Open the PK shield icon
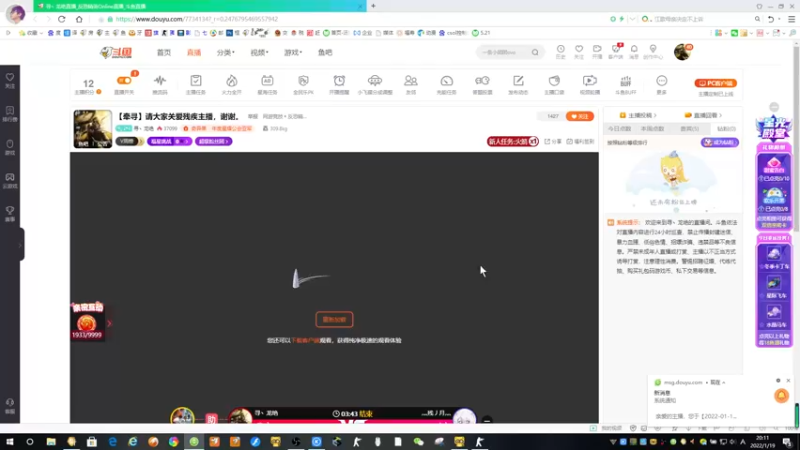 303,81
